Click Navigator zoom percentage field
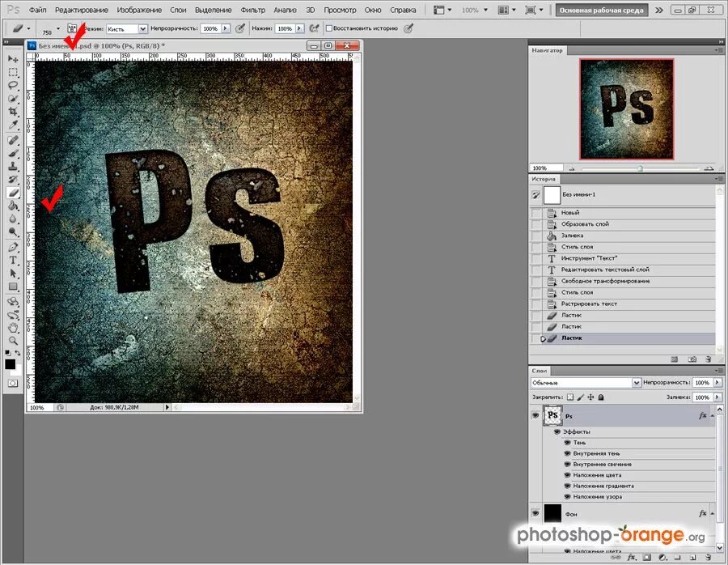This screenshot has height=565, width=728. (x=546, y=168)
